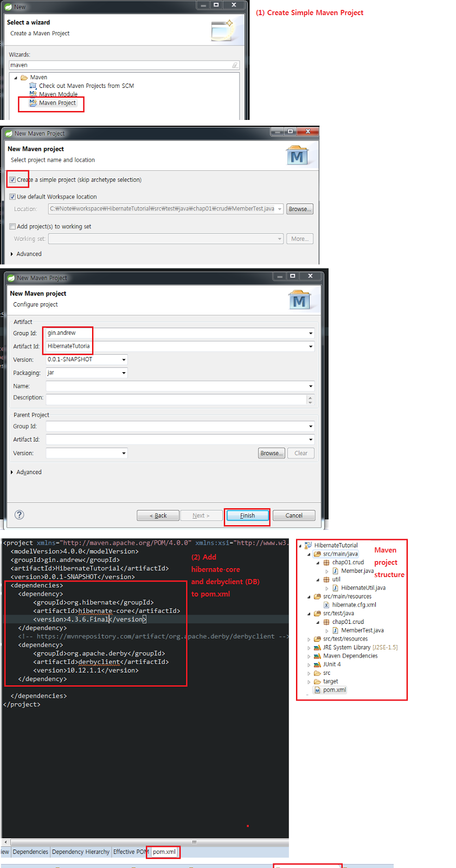Viewport: 456px width, 868px height.
Task: Collapse the Maven wizard folder
Action: 16,78
